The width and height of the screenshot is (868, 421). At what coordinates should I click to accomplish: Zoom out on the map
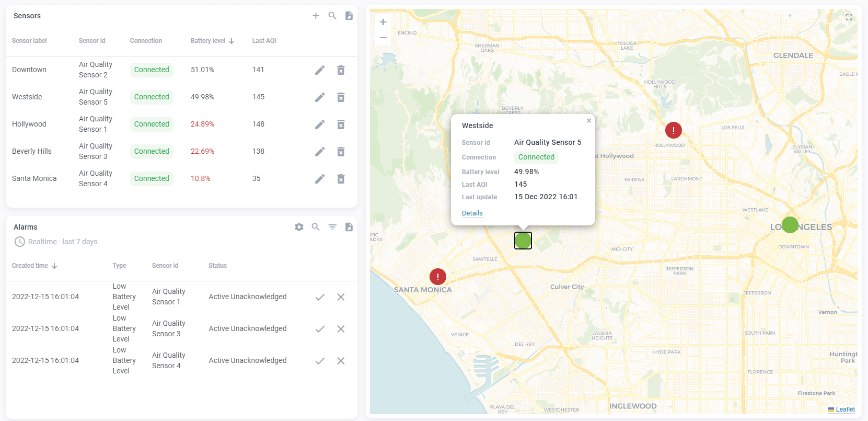[383, 38]
